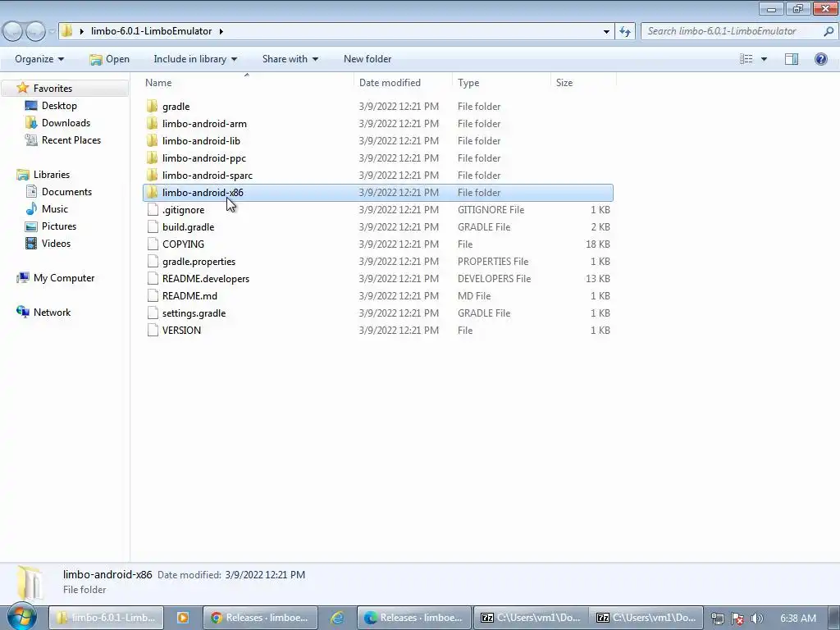Click the Back navigation arrow
The width and height of the screenshot is (840, 630).
pyautogui.click(x=13, y=31)
